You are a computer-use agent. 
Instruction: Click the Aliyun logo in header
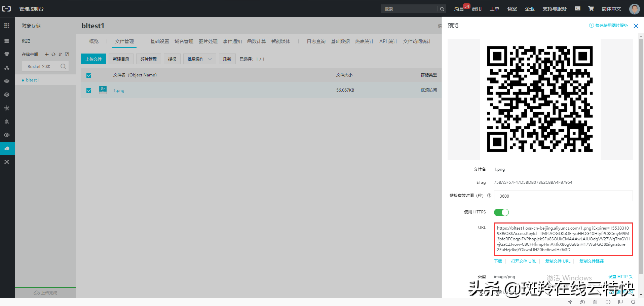point(6,9)
